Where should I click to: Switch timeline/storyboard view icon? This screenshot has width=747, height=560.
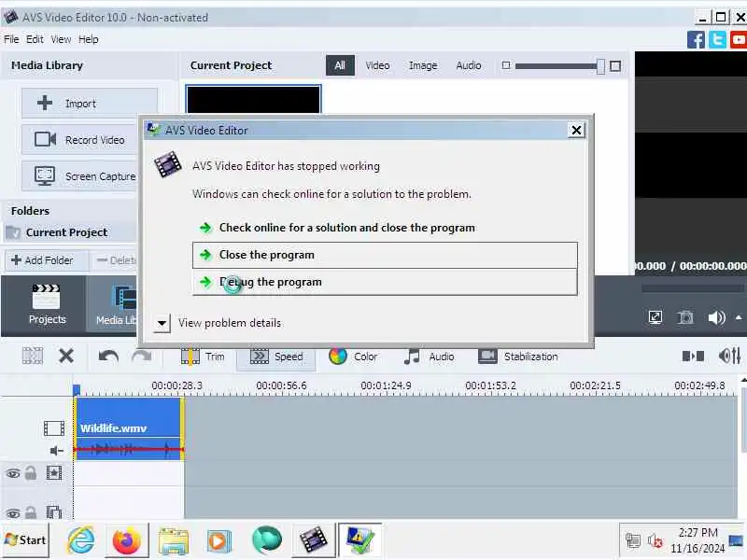click(x=693, y=357)
